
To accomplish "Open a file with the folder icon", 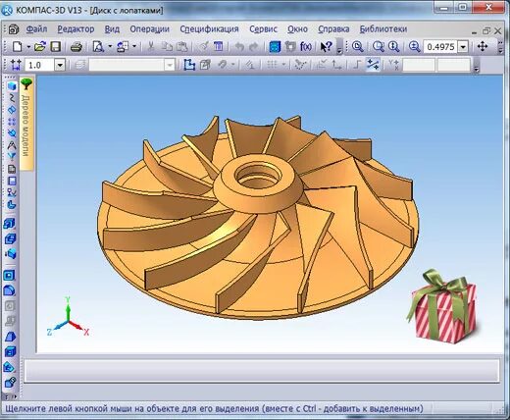I will (x=39, y=47).
